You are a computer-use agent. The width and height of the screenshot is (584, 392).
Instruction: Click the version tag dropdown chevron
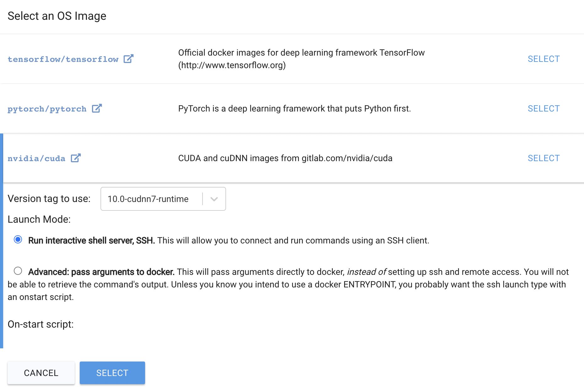214,199
